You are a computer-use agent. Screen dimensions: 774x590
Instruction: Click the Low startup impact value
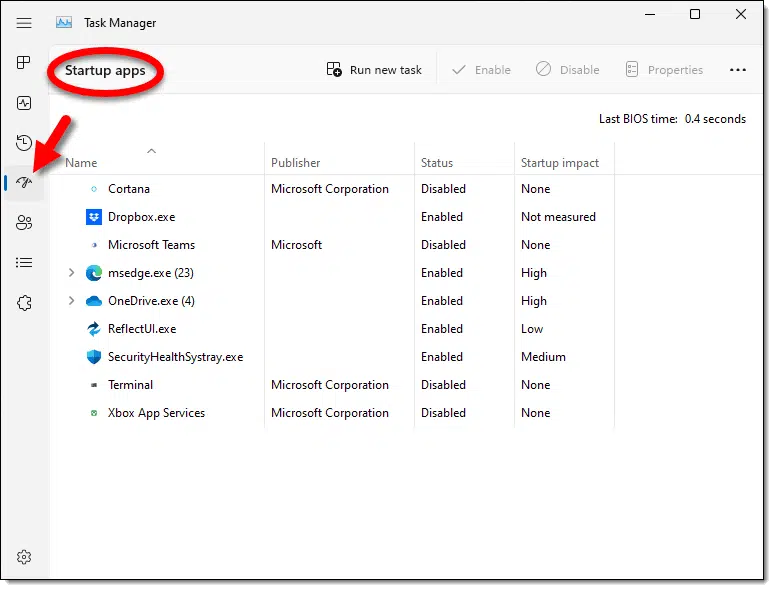coord(532,329)
